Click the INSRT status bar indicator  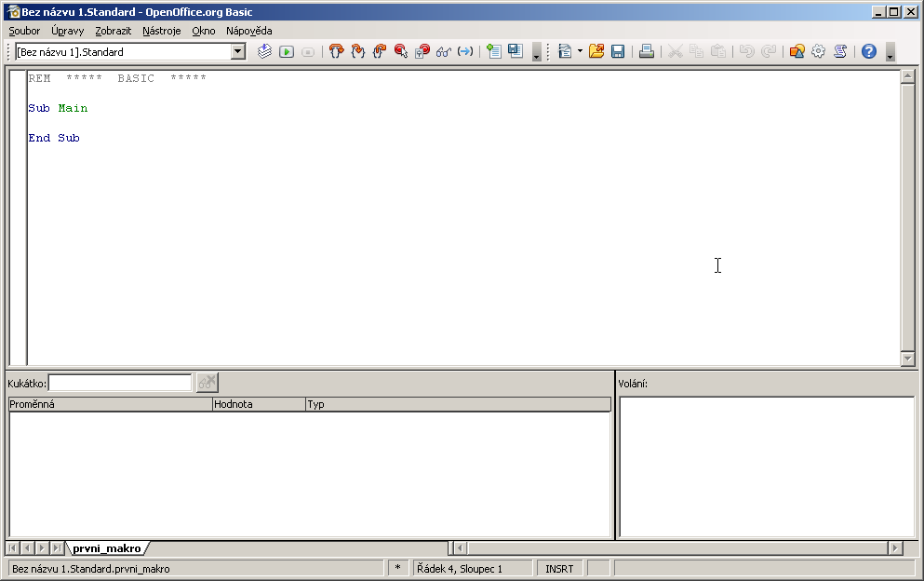(559, 569)
